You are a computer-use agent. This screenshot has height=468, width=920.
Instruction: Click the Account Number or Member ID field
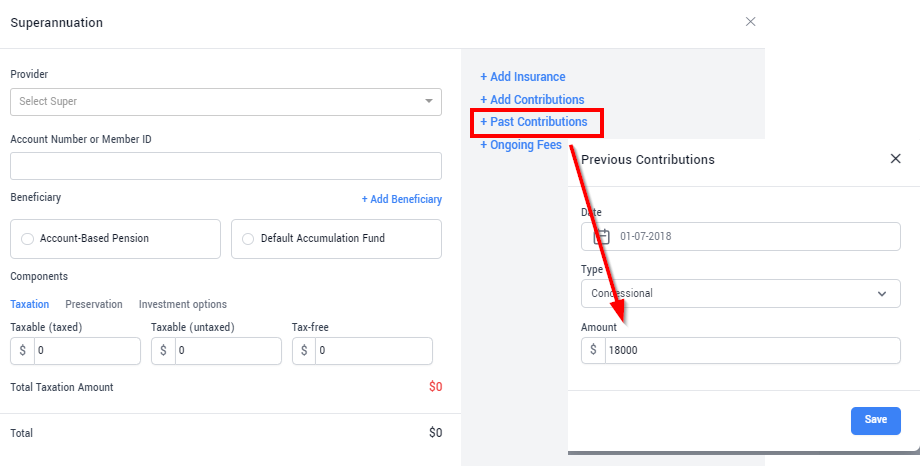226,166
